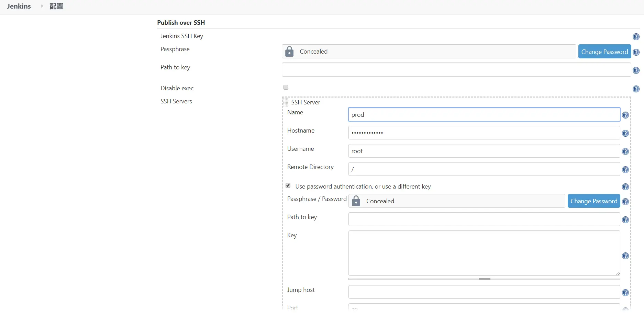Click Change Password for Jenkins SSH Key passphrase
The image size is (644, 317).
(604, 52)
